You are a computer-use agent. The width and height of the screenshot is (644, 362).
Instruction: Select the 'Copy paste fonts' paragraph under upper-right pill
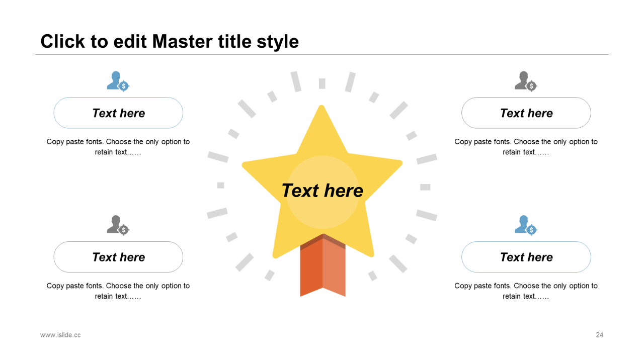coord(526,147)
